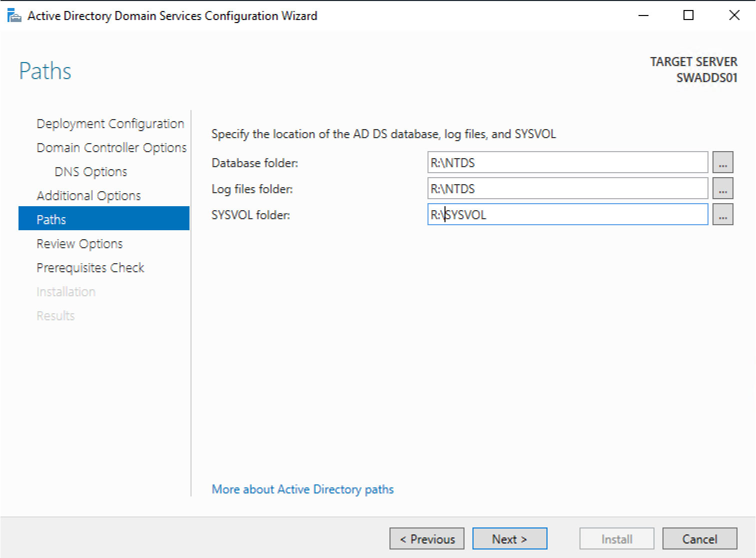Click the SYSVOL folder text field
The height and width of the screenshot is (558, 756).
567,215
